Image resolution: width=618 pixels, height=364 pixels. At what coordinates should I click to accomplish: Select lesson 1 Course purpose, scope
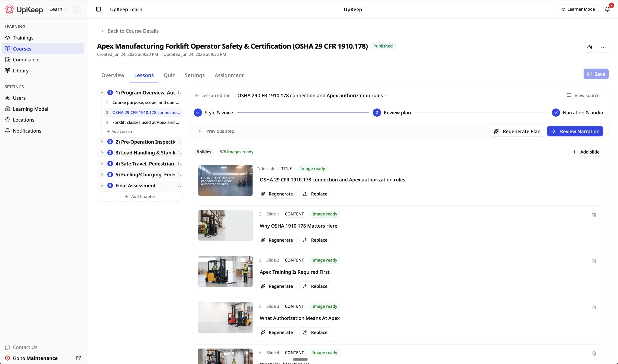(143, 102)
